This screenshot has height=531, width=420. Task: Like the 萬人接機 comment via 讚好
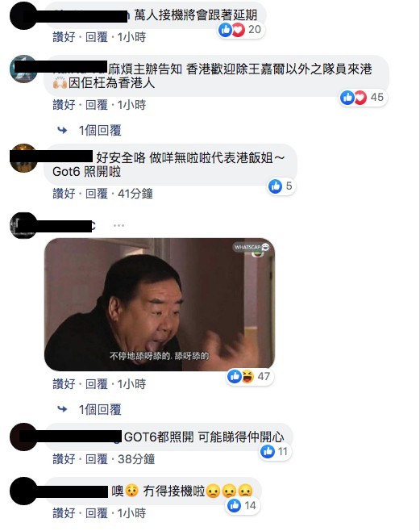tap(64, 37)
